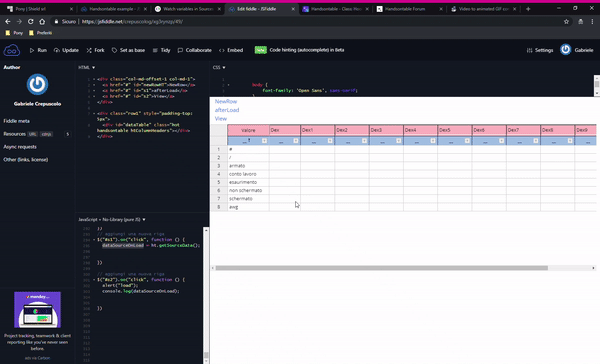The image size is (600, 364).
Task: Bookmark page with star icon
Action: 566,22
